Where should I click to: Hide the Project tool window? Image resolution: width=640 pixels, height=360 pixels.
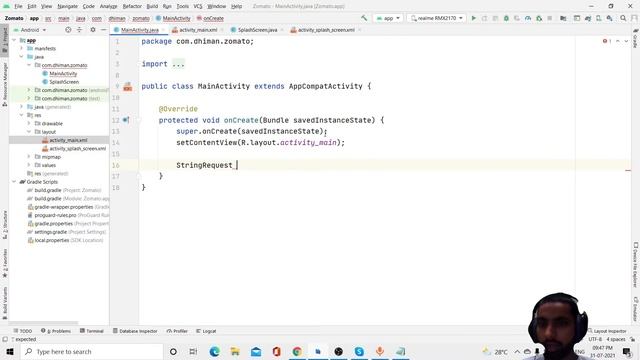coord(103,30)
